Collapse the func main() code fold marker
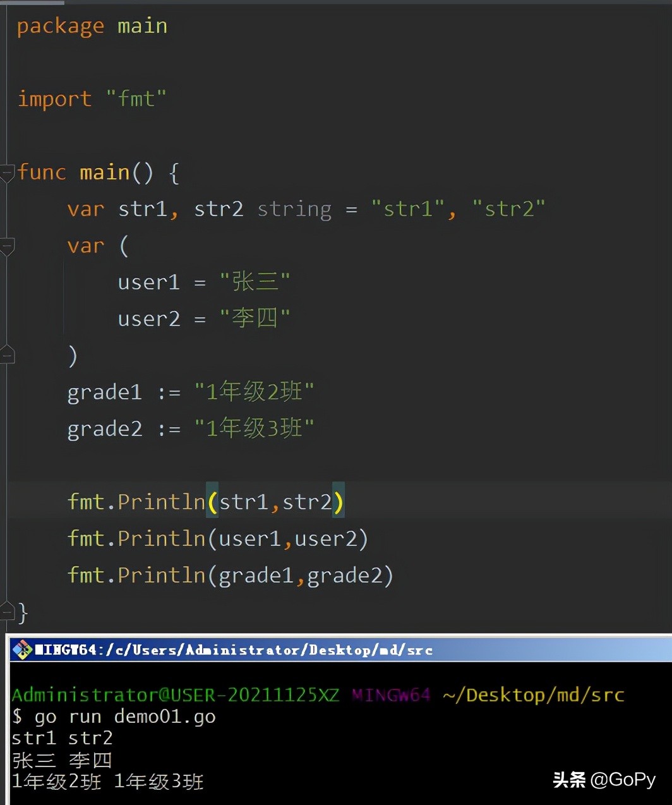Image resolution: width=672 pixels, height=805 pixels. tap(7, 172)
